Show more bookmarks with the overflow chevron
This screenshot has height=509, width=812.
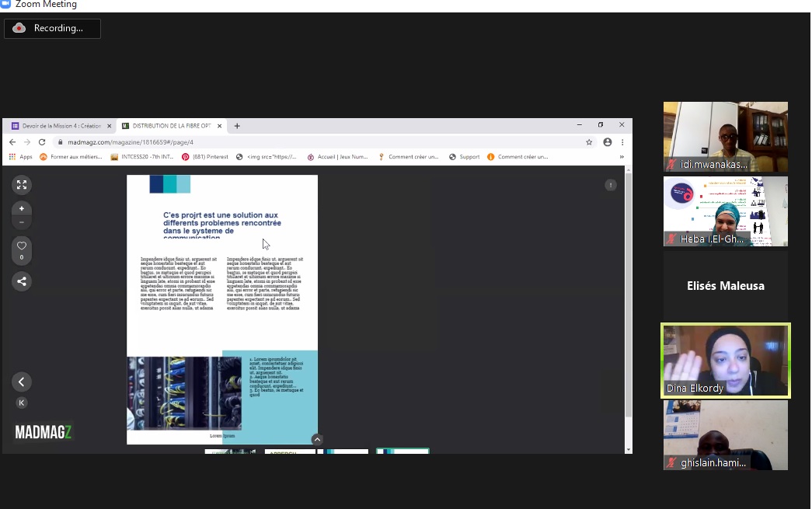coord(622,157)
